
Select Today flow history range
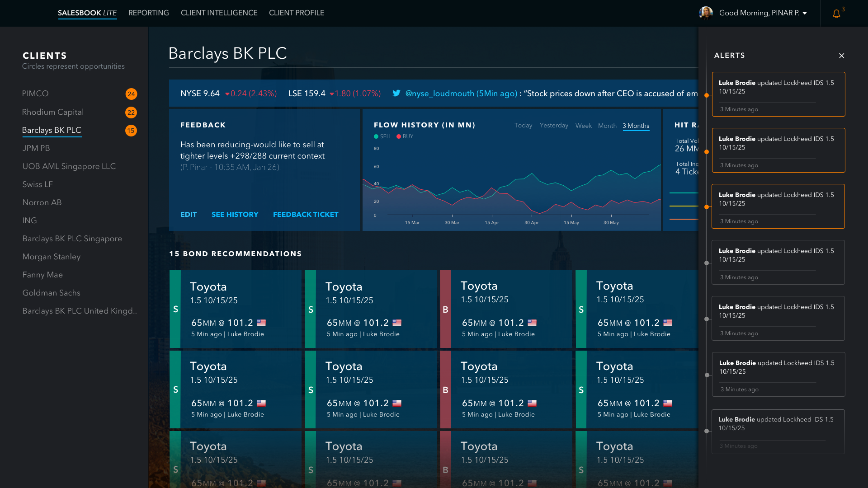pos(523,126)
